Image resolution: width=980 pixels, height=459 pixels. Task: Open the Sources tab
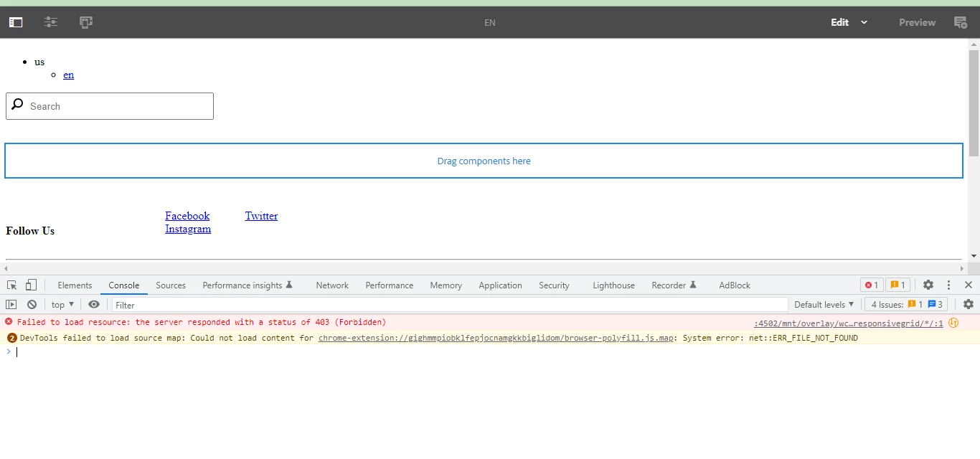[171, 285]
